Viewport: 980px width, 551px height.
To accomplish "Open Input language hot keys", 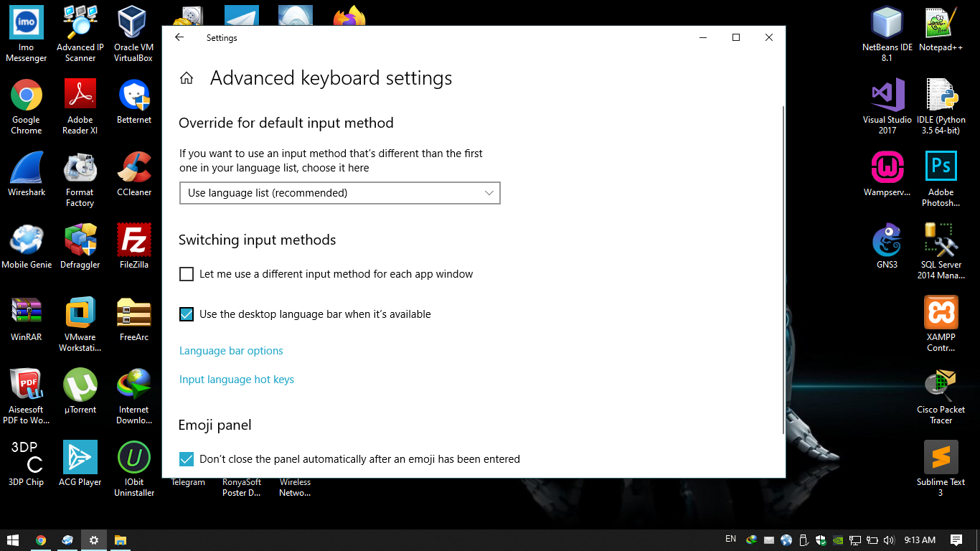I will point(237,380).
